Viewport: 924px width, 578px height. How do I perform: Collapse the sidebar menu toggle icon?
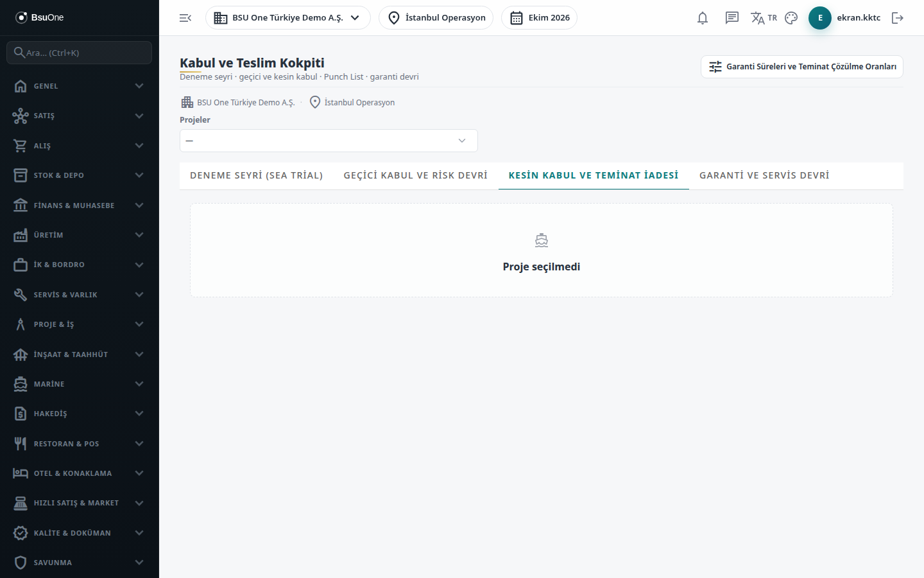pos(185,18)
